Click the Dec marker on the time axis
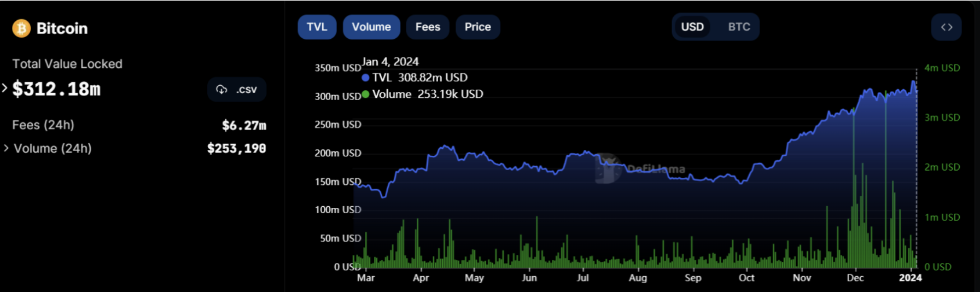The width and height of the screenshot is (980, 292). coord(855,278)
